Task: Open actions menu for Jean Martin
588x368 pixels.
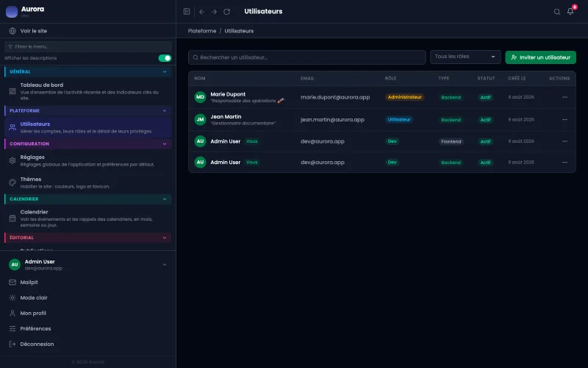Action: pos(564,120)
